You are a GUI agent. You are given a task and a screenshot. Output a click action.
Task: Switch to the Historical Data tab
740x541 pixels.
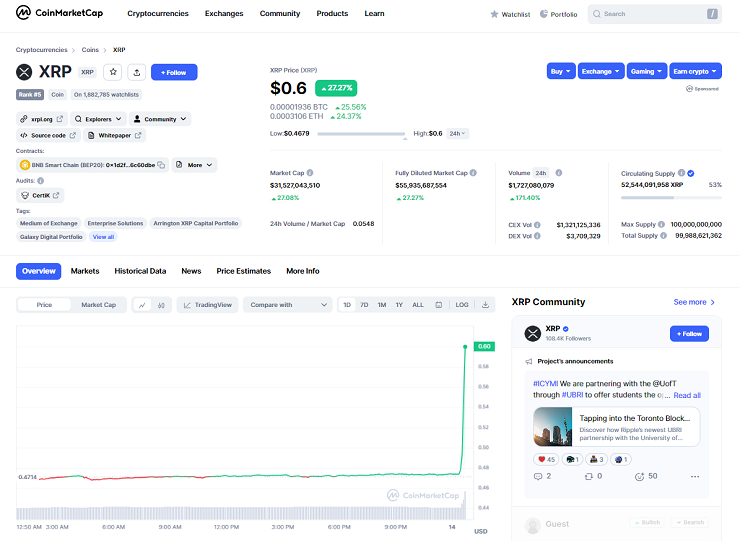coord(140,271)
